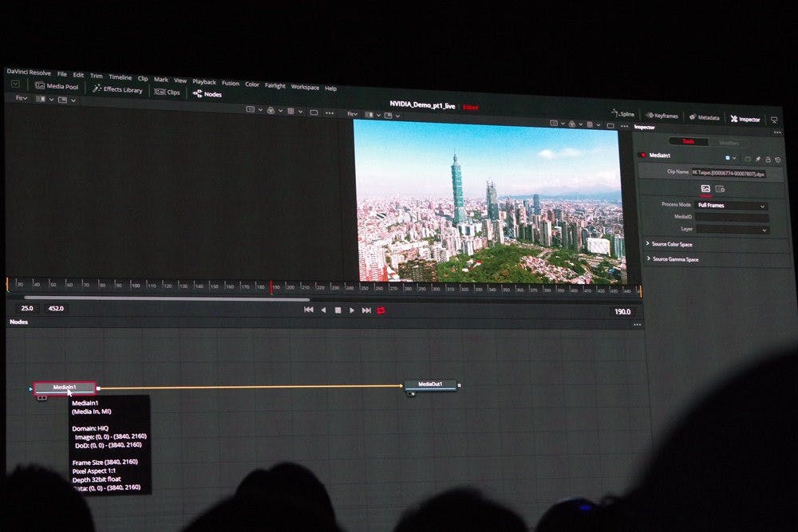Screen dimensions: 798x532
Task: Toggle the MediaIn1 enable switch in Inspector
Action: pos(642,156)
